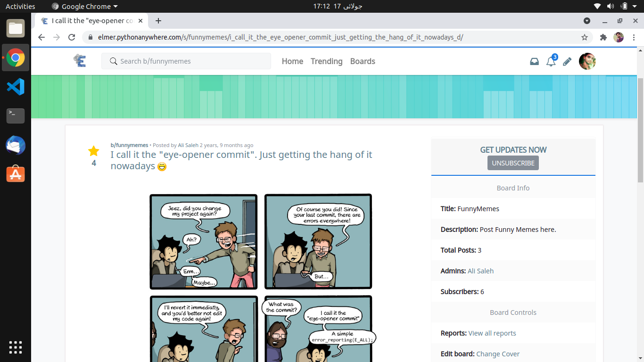The image size is (644, 362).
Task: Open the Boards page
Action: click(x=363, y=61)
